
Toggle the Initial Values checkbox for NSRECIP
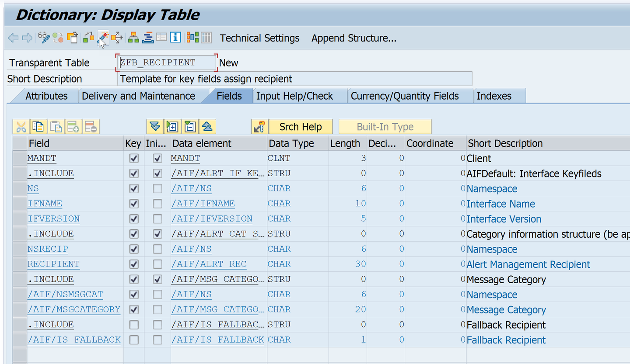point(157,249)
